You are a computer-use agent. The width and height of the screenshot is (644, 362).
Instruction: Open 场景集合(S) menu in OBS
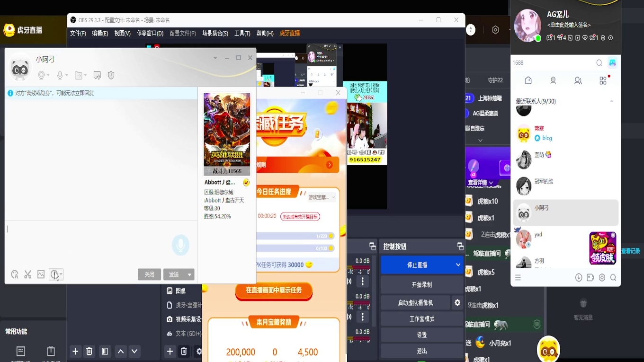[215, 33]
